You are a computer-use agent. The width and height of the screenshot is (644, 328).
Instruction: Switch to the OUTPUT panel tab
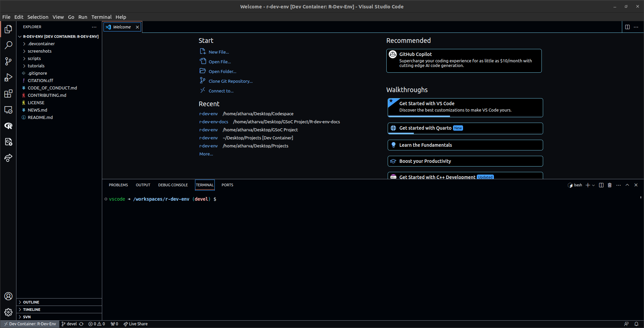click(143, 185)
